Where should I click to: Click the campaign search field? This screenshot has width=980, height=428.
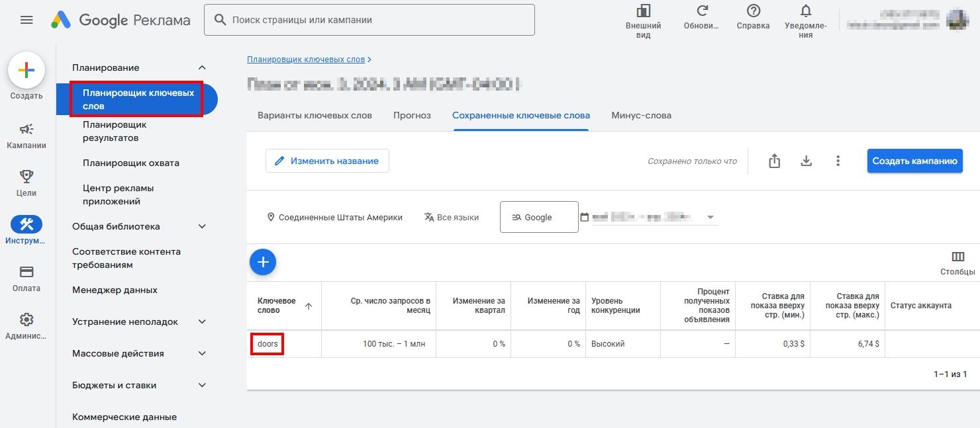(x=369, y=20)
